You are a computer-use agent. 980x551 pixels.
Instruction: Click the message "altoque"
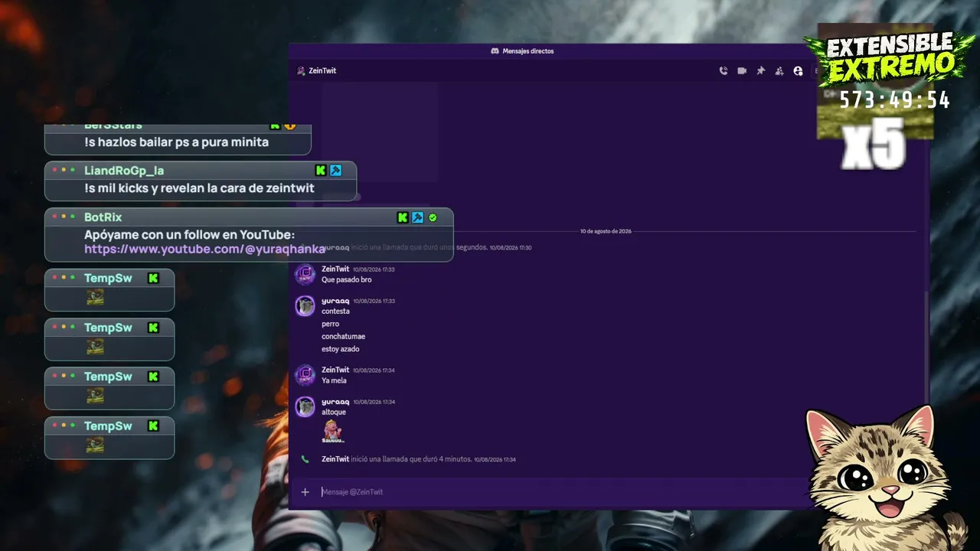pyautogui.click(x=334, y=412)
